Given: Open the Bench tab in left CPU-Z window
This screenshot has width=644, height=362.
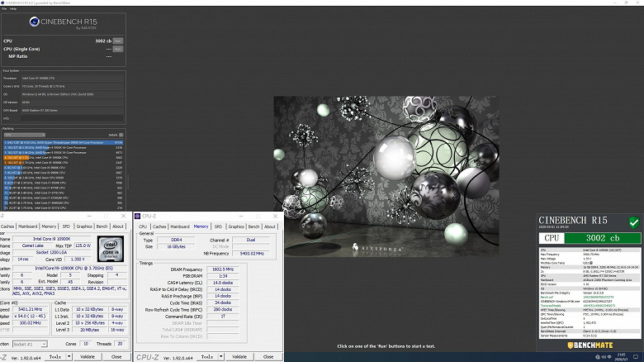Looking at the screenshot, I should pos(102,226).
